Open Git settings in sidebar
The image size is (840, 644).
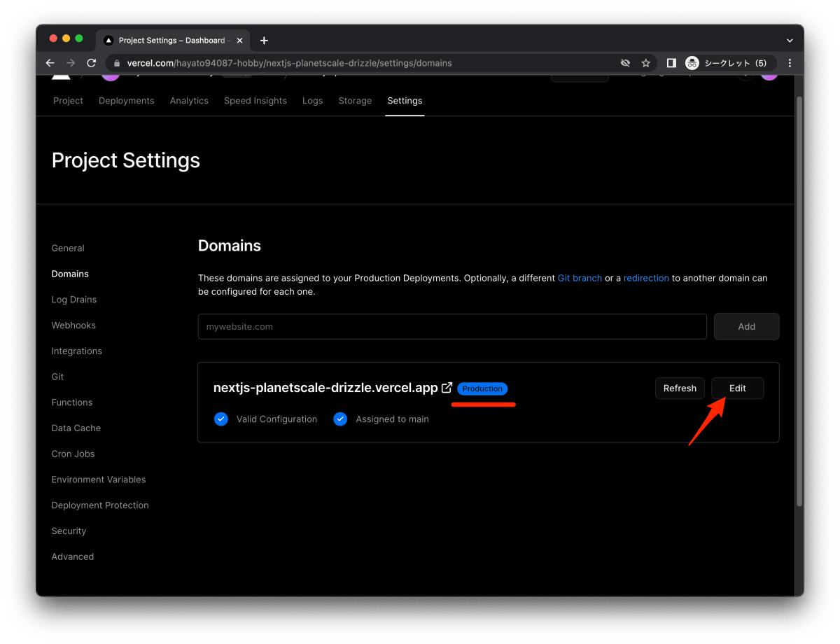click(57, 377)
